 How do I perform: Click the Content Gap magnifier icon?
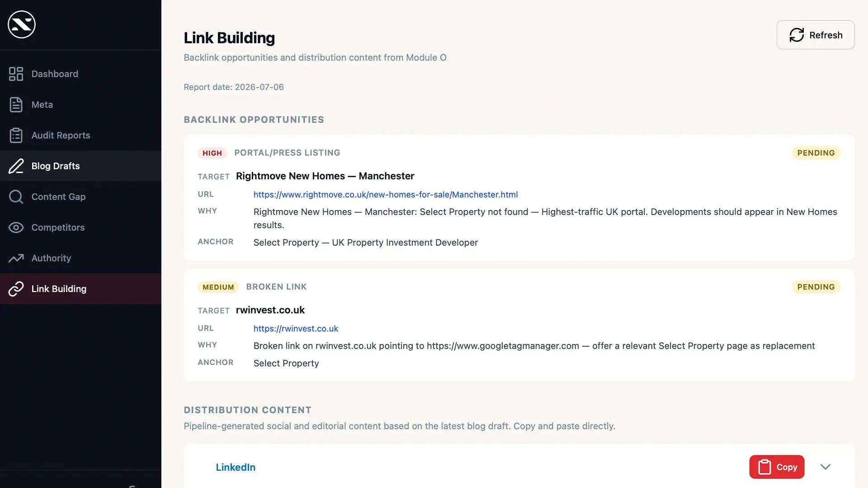click(x=16, y=197)
